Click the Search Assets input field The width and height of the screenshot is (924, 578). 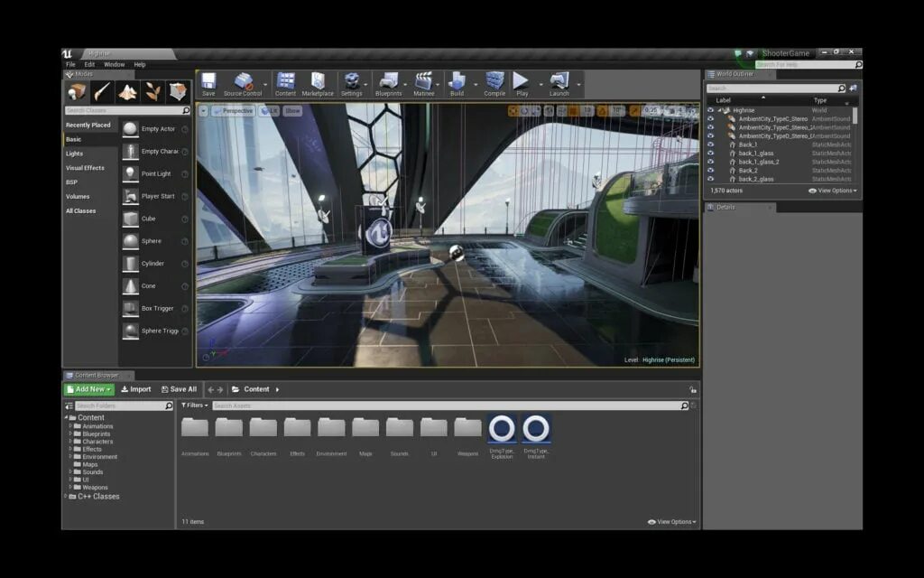[x=449, y=406]
